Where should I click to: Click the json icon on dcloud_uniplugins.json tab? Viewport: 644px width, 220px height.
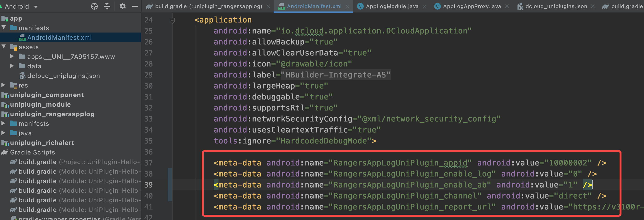(x=520, y=6)
